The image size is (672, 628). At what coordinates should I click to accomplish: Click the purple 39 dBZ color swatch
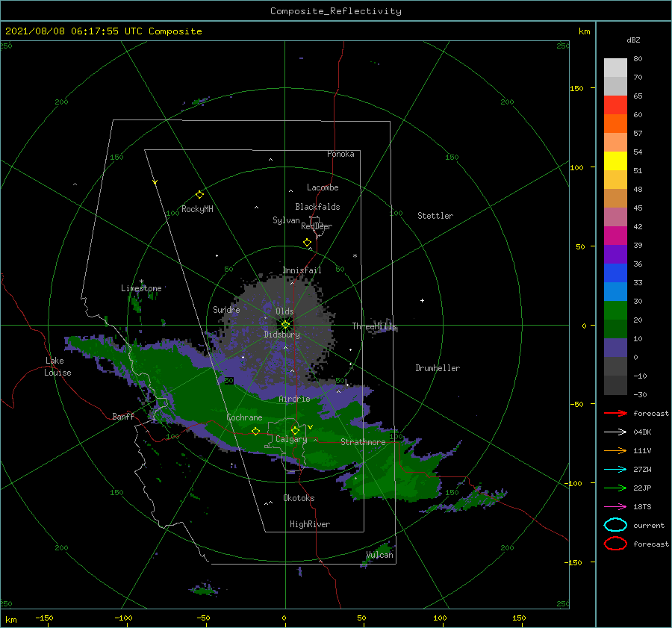pyautogui.click(x=615, y=254)
